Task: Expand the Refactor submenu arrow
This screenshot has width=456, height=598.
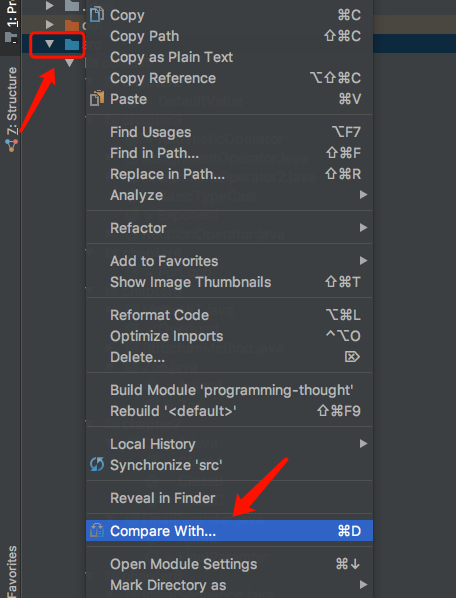Action: (x=363, y=228)
